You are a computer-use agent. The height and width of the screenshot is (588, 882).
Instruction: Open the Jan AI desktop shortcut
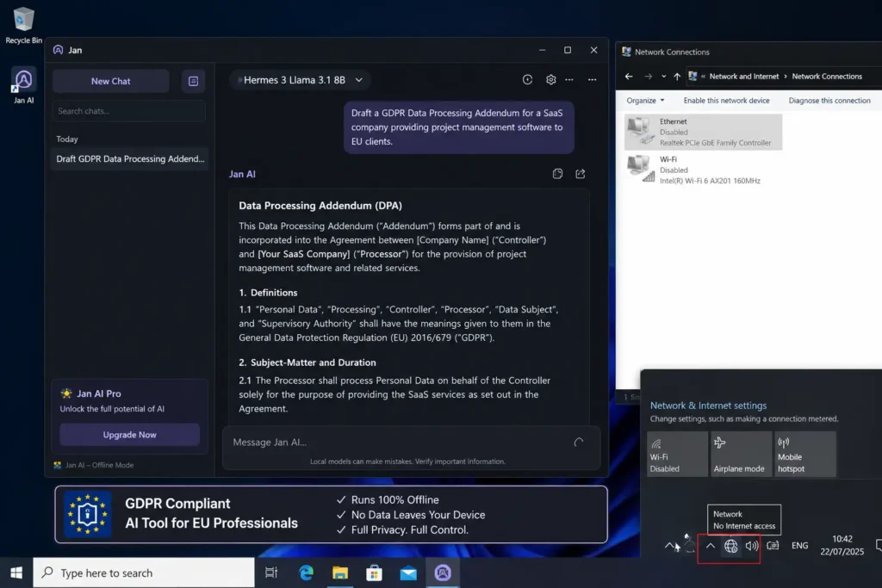(x=23, y=85)
